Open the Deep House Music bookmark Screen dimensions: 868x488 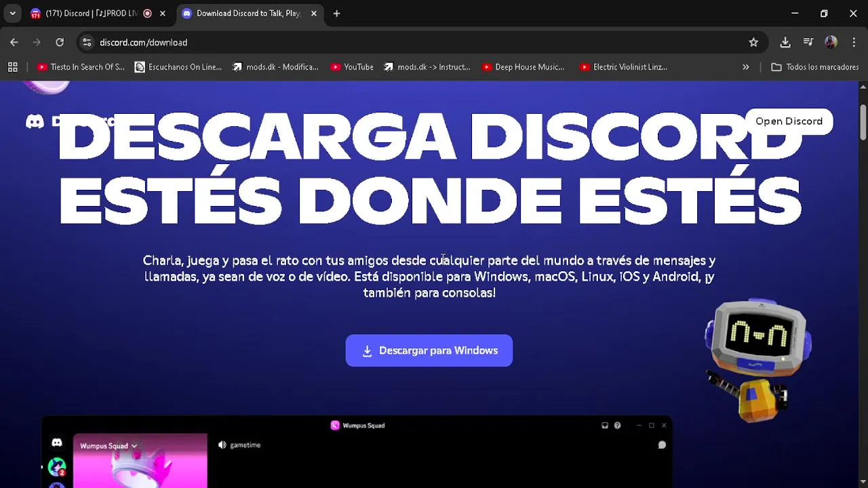(x=523, y=67)
